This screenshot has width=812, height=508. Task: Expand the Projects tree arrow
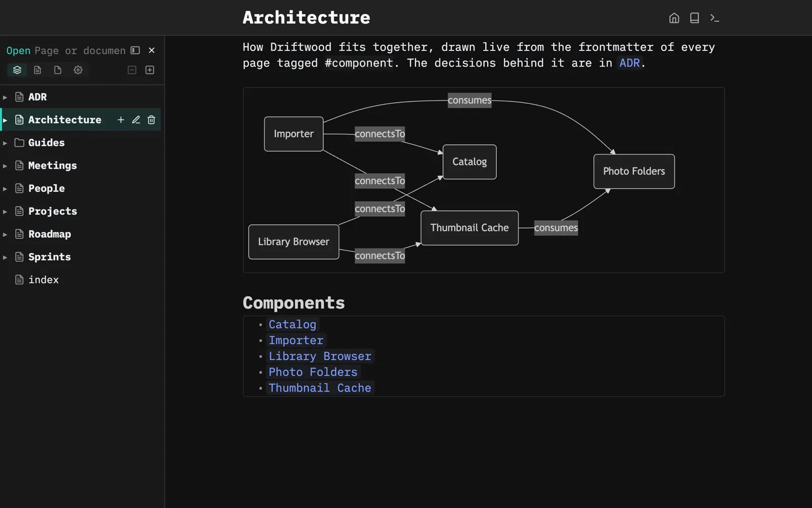[x=5, y=211]
